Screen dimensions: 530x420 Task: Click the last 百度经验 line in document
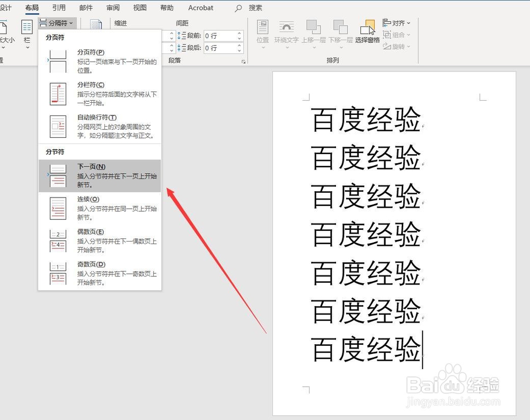coord(366,349)
